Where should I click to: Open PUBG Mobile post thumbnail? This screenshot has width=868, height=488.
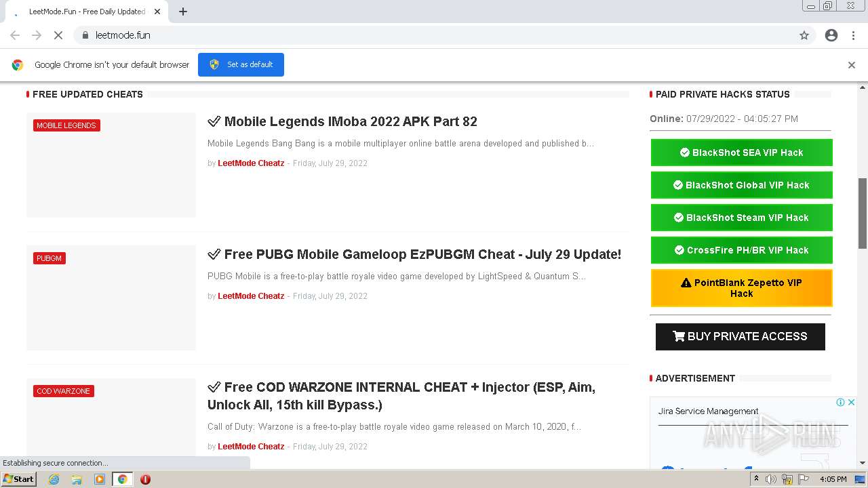click(x=111, y=298)
